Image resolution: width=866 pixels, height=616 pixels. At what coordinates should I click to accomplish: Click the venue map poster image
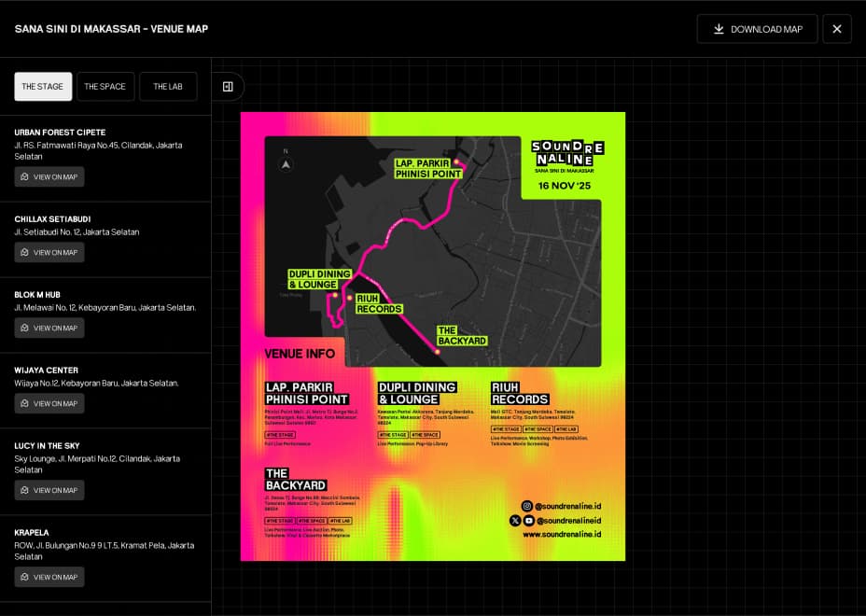(x=433, y=336)
